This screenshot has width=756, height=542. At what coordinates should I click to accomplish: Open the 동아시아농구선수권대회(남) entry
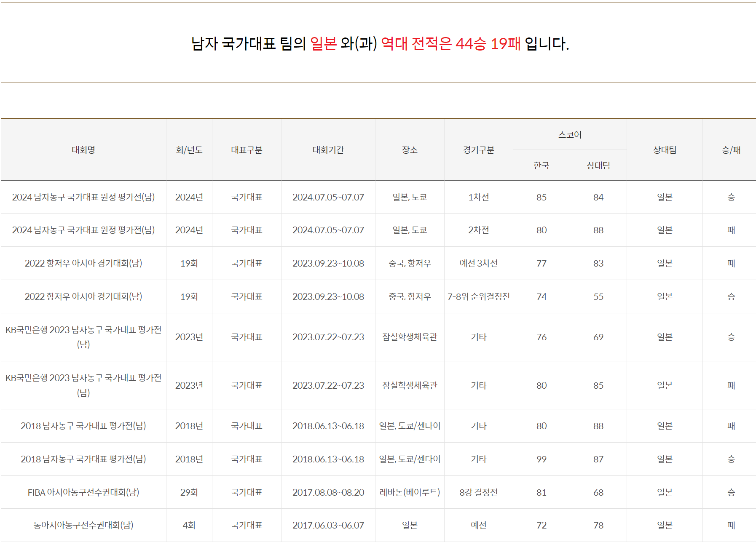[x=83, y=525]
